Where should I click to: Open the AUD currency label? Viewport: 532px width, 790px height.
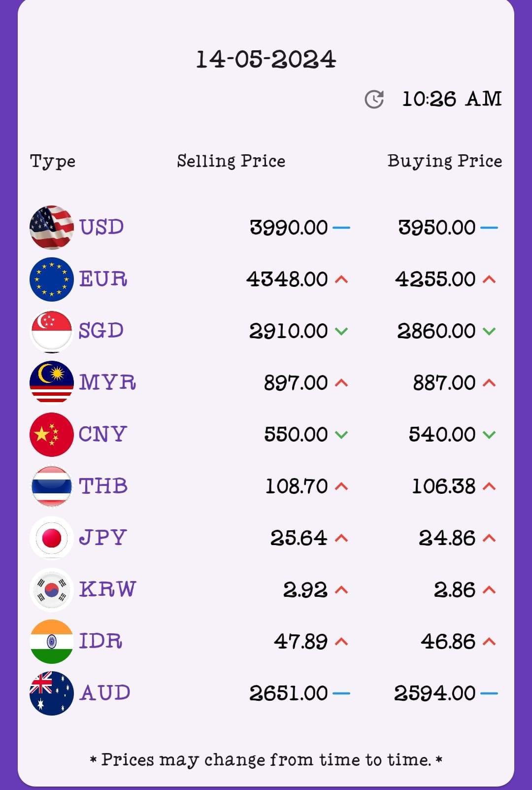pos(105,693)
